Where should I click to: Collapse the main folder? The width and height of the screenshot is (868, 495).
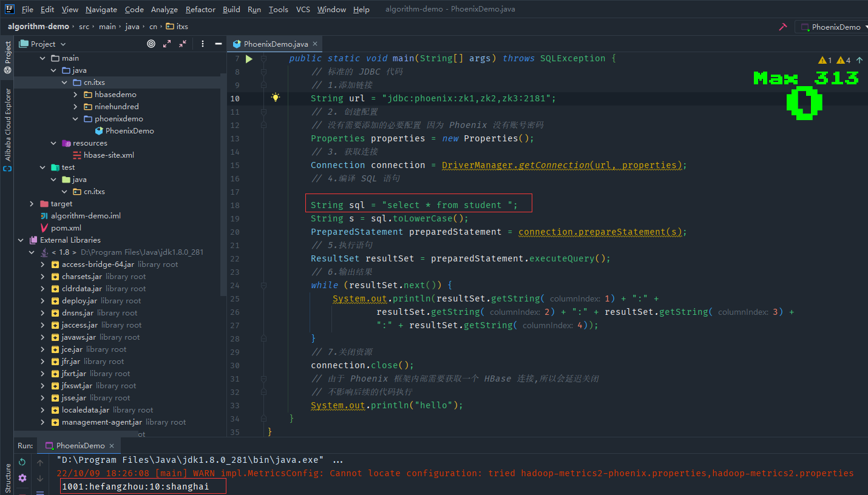[x=42, y=58]
